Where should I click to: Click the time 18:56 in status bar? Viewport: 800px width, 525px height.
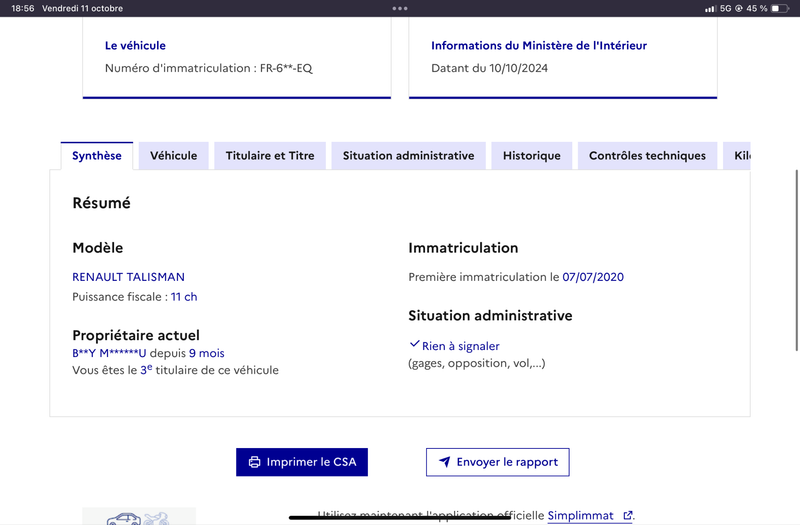pyautogui.click(x=22, y=8)
